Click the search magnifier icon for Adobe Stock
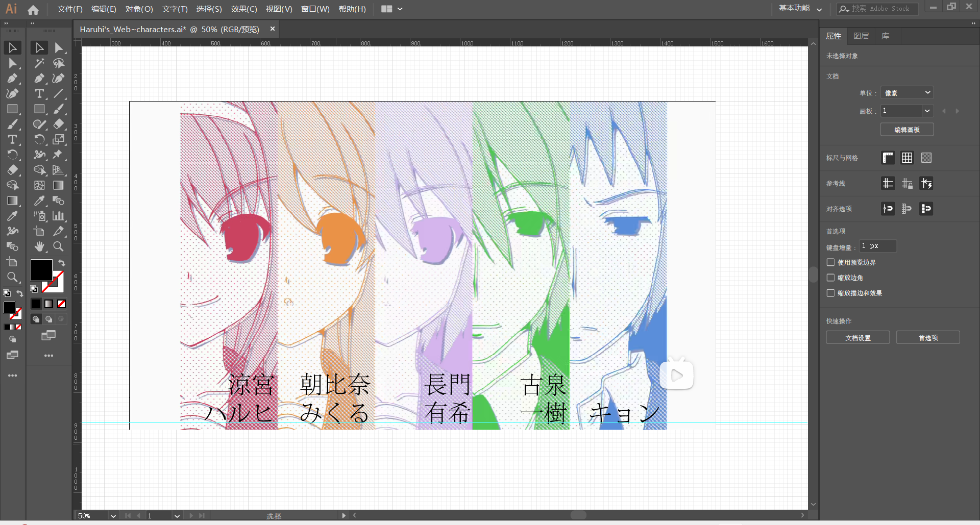The width and height of the screenshot is (980, 525). [844, 9]
